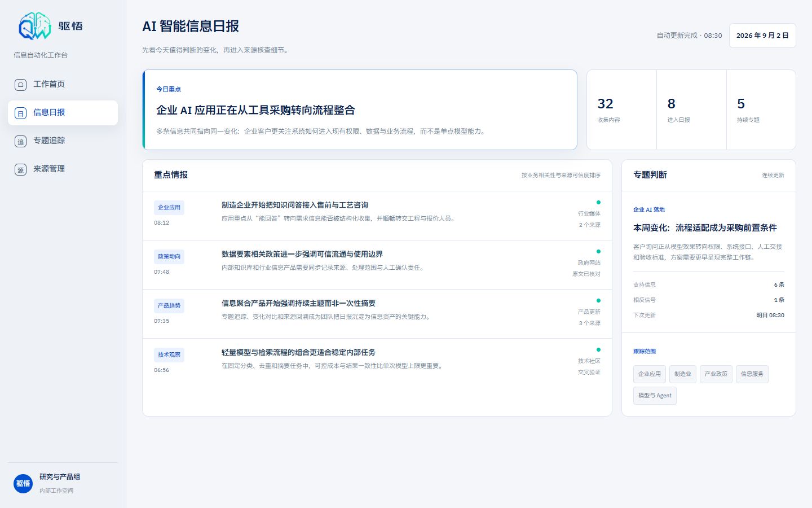Viewport: 812px width, 508px height.
Task: Click the 企业 AI 落地 topic label
Action: point(649,209)
